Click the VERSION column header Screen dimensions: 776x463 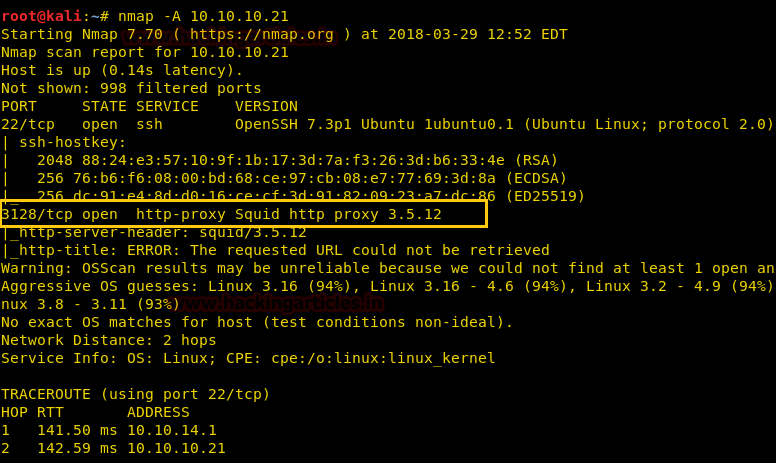266,106
